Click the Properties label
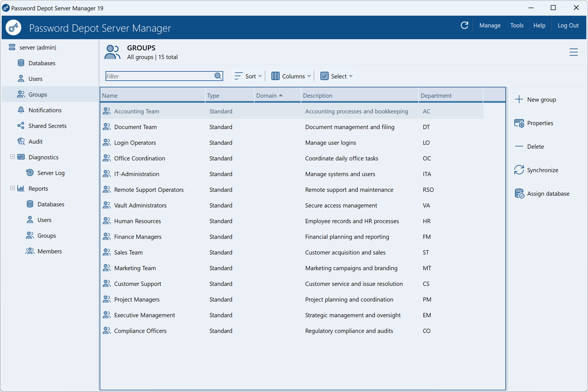Screen dimensions: 588x392 click(x=540, y=123)
